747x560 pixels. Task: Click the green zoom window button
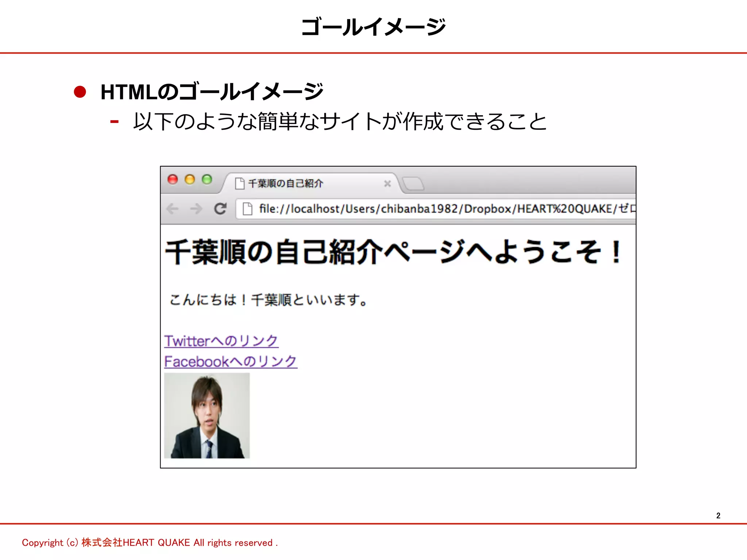(x=207, y=179)
